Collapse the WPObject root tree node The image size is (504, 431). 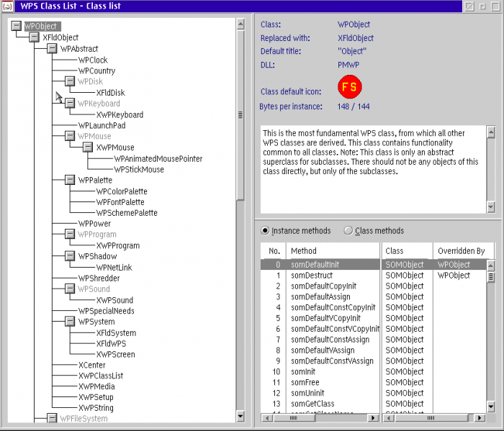(17, 26)
